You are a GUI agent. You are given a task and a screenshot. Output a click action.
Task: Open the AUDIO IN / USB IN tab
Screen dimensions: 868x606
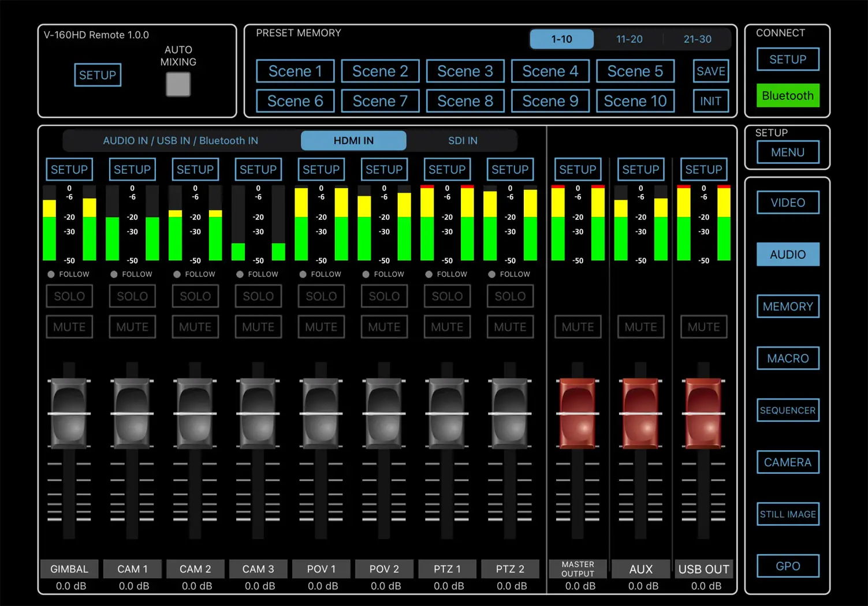[x=180, y=140]
